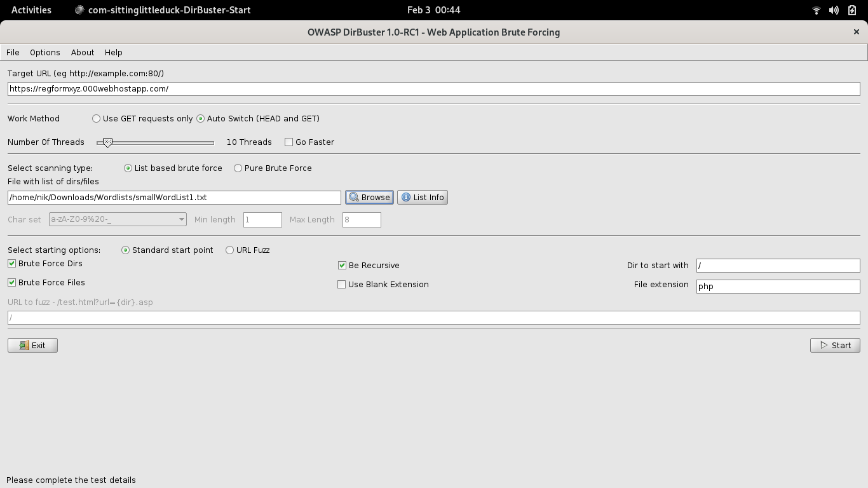868x488 pixels.
Task: Open the Help menu
Action: pyautogui.click(x=114, y=52)
